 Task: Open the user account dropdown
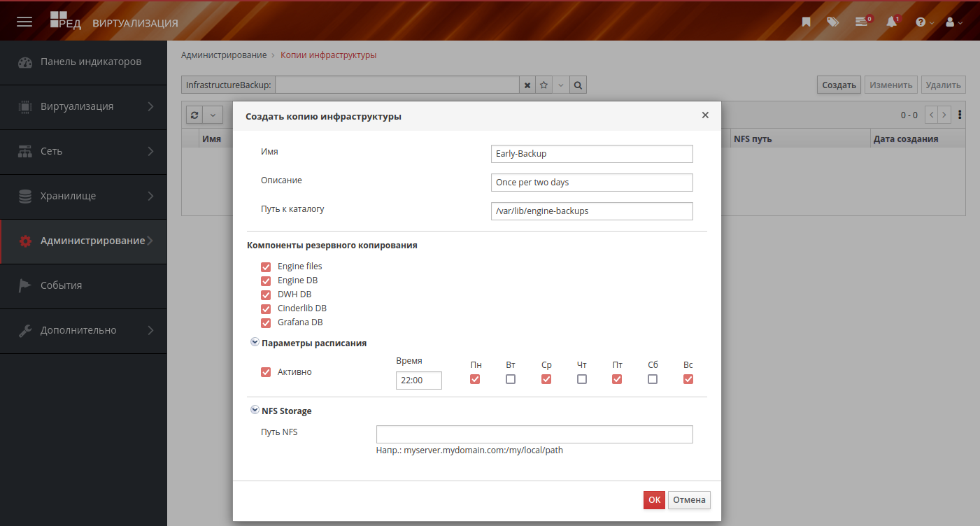(x=953, y=22)
